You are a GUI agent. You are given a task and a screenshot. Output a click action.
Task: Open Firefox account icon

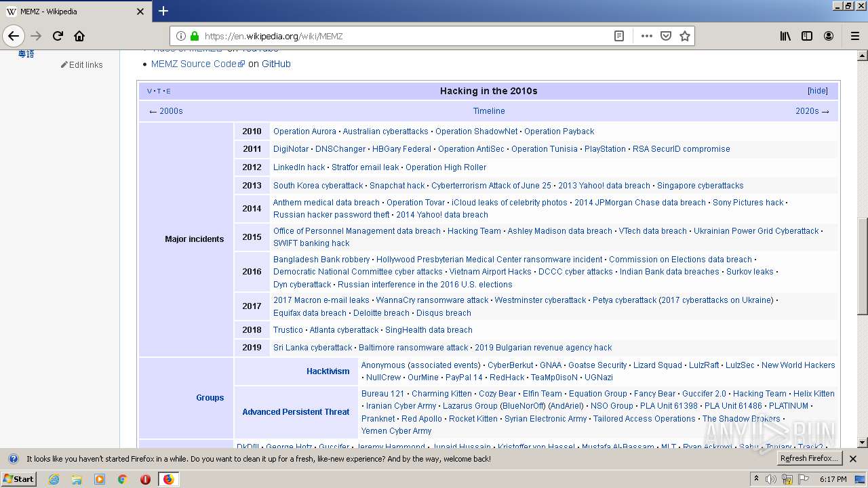pos(829,36)
